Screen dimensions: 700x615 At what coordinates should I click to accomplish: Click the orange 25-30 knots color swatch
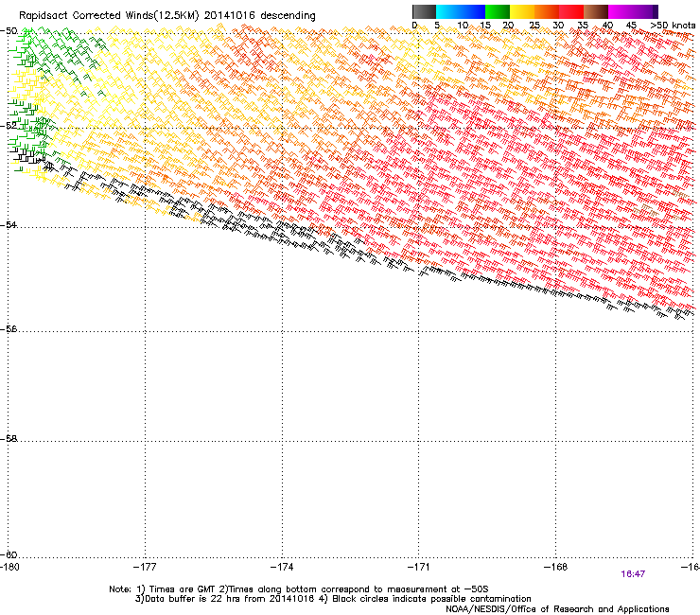click(x=547, y=11)
